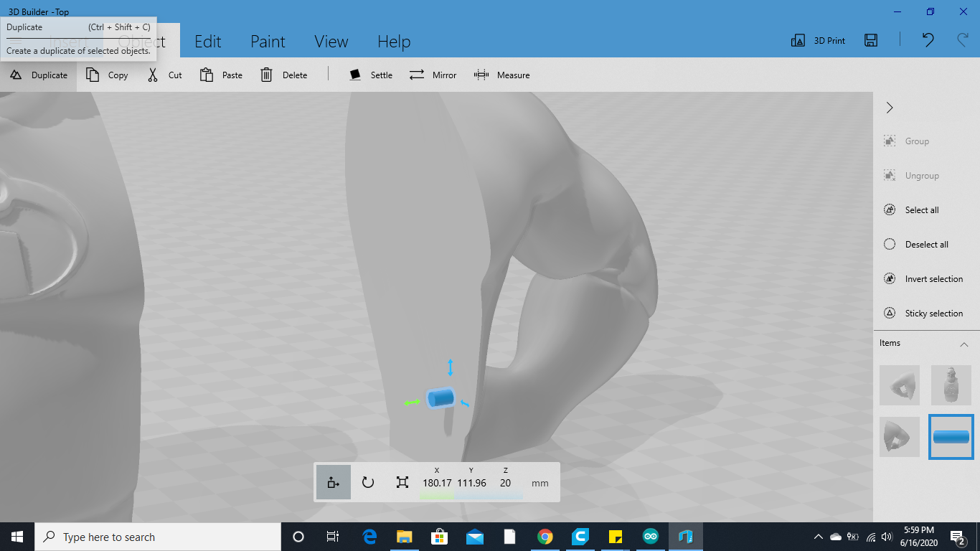Show hidden icons in the system tray
This screenshot has width=980, height=551.
(x=818, y=536)
